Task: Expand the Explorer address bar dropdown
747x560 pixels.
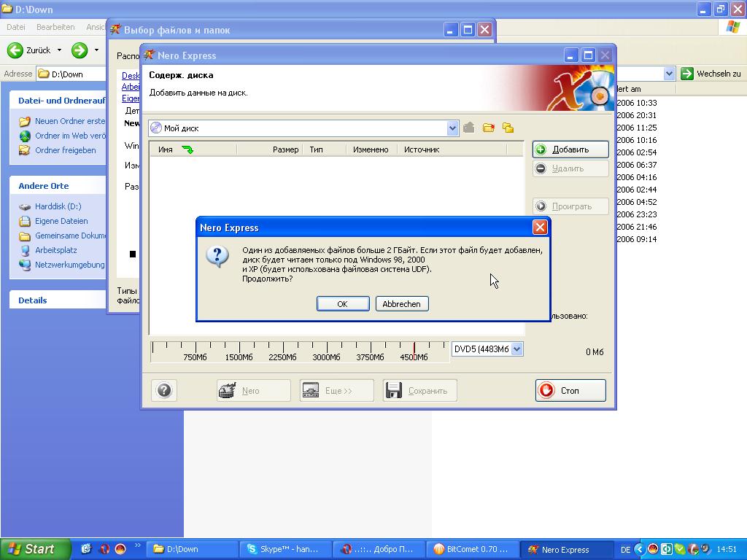Action: tap(670, 74)
